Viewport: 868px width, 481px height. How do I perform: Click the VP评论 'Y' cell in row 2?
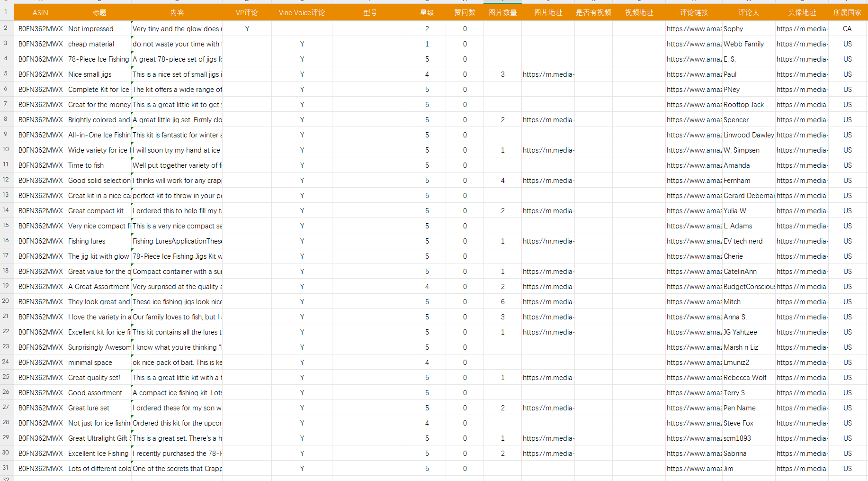247,29
